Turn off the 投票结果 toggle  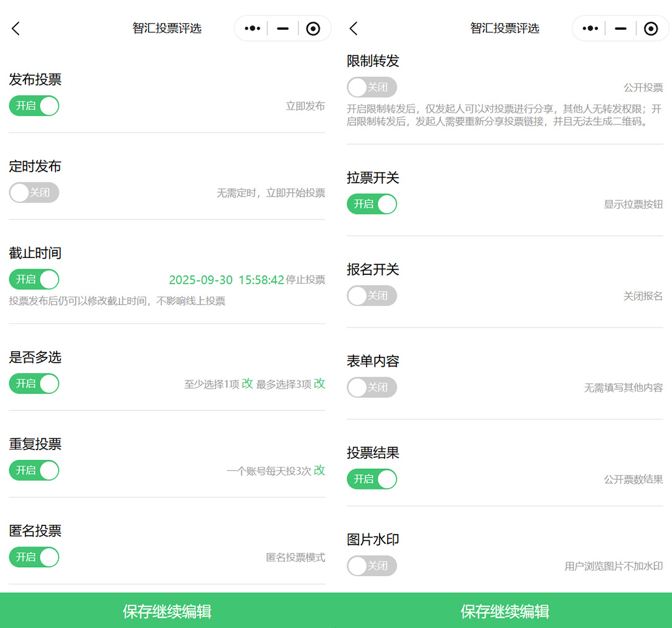[x=371, y=479]
